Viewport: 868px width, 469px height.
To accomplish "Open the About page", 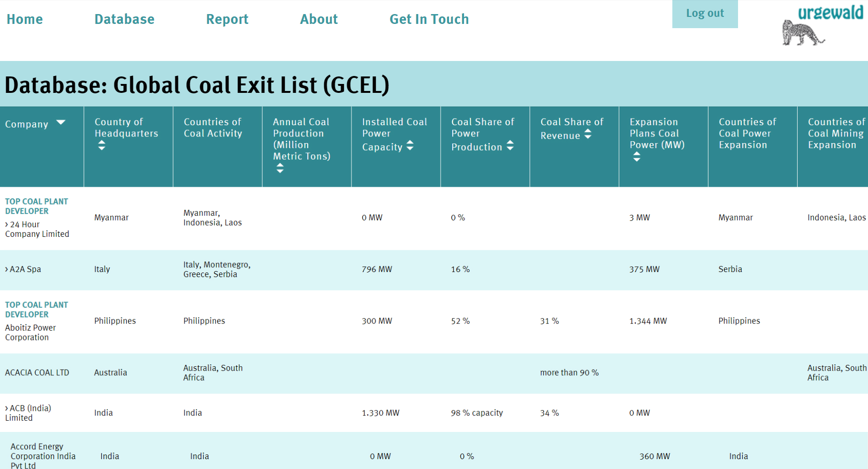I will (319, 19).
